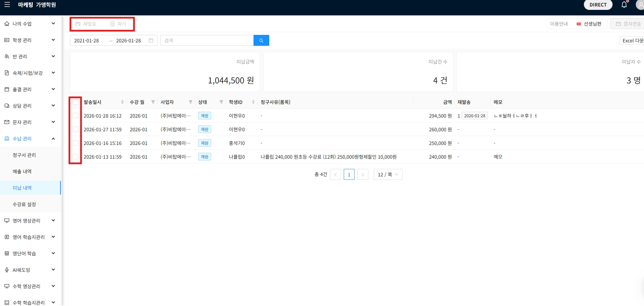
Task: Click the AI쉐도잉 microphone icon
Action: click(x=7, y=270)
